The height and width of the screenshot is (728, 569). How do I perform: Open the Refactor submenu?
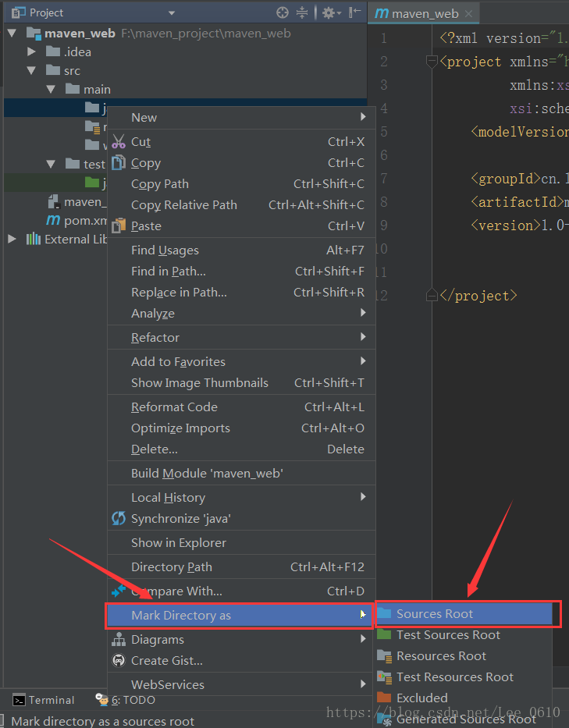[x=241, y=338]
